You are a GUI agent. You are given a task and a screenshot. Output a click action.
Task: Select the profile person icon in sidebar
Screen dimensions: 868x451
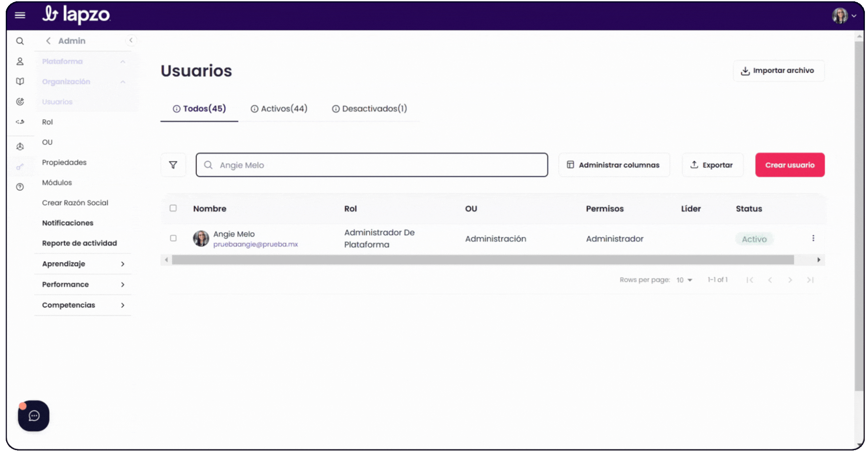point(20,61)
